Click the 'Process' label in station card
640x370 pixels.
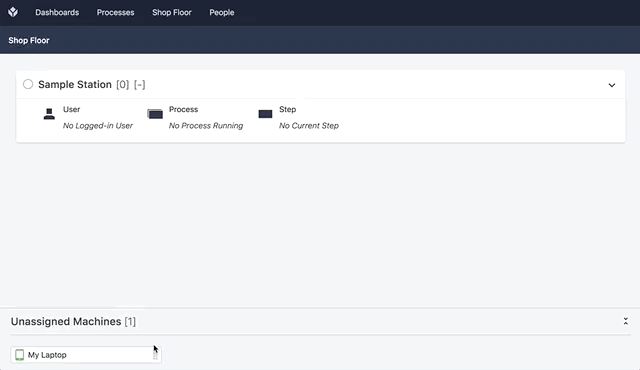[183, 109]
